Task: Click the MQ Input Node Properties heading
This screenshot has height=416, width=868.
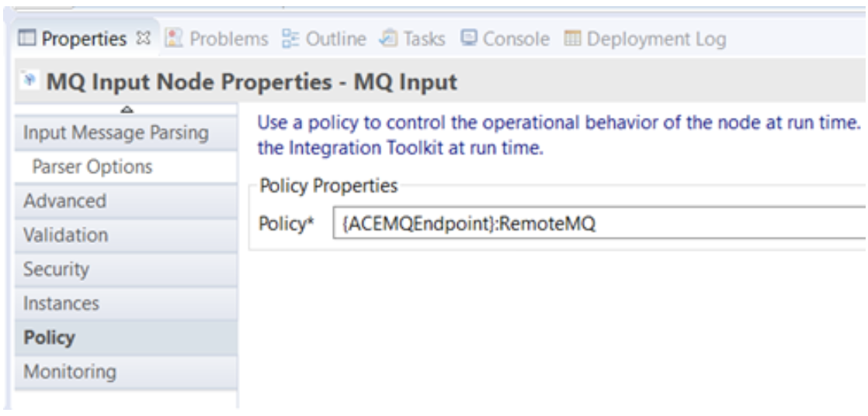Action: (252, 82)
